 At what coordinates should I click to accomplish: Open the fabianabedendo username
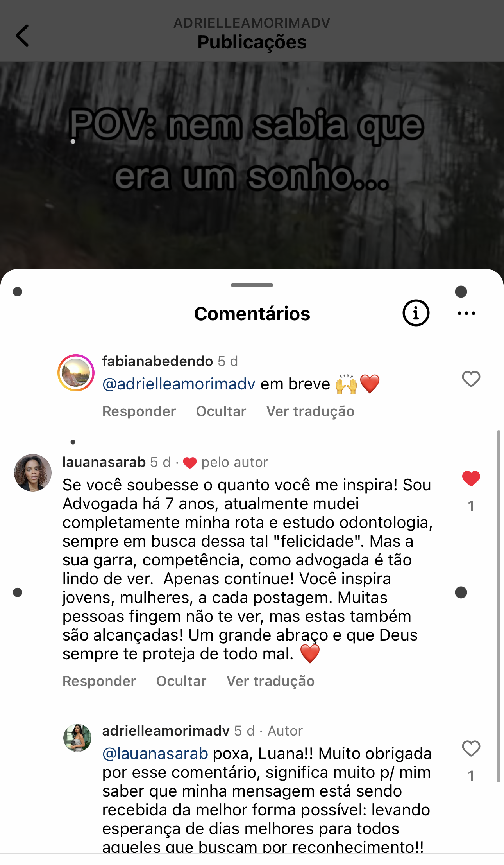157,361
